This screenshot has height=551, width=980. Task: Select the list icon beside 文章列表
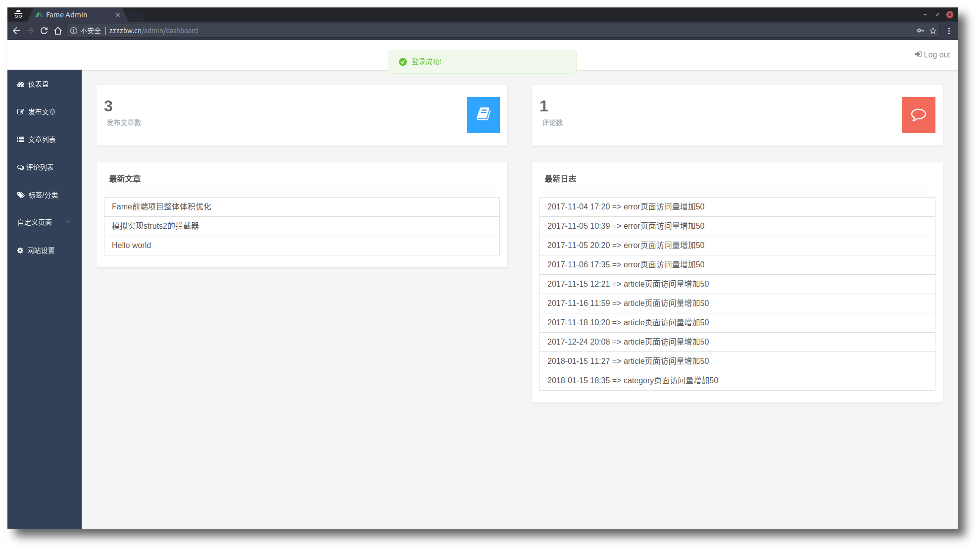(x=20, y=139)
